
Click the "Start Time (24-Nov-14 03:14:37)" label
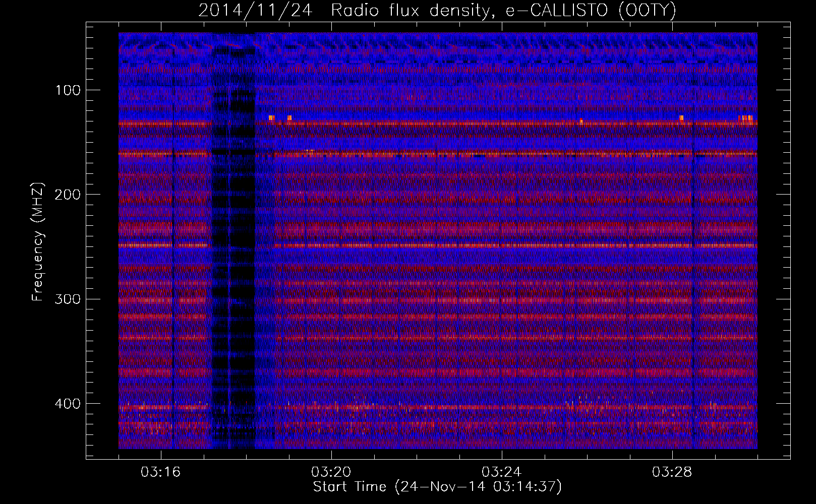tap(437, 487)
